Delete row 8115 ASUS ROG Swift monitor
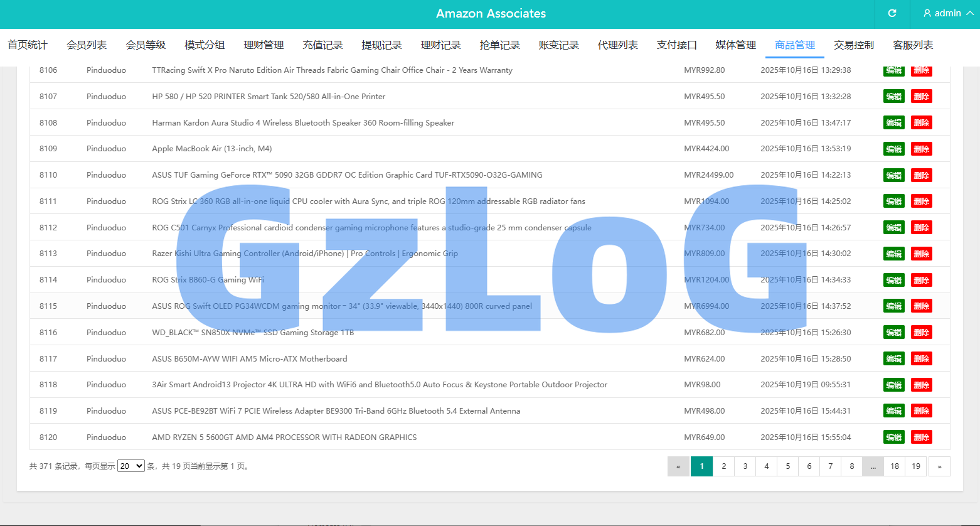980x526 pixels. [x=921, y=306]
